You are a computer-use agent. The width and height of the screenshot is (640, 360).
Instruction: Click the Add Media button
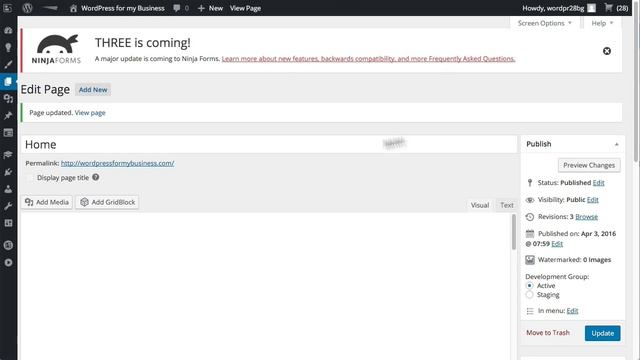[x=47, y=202]
